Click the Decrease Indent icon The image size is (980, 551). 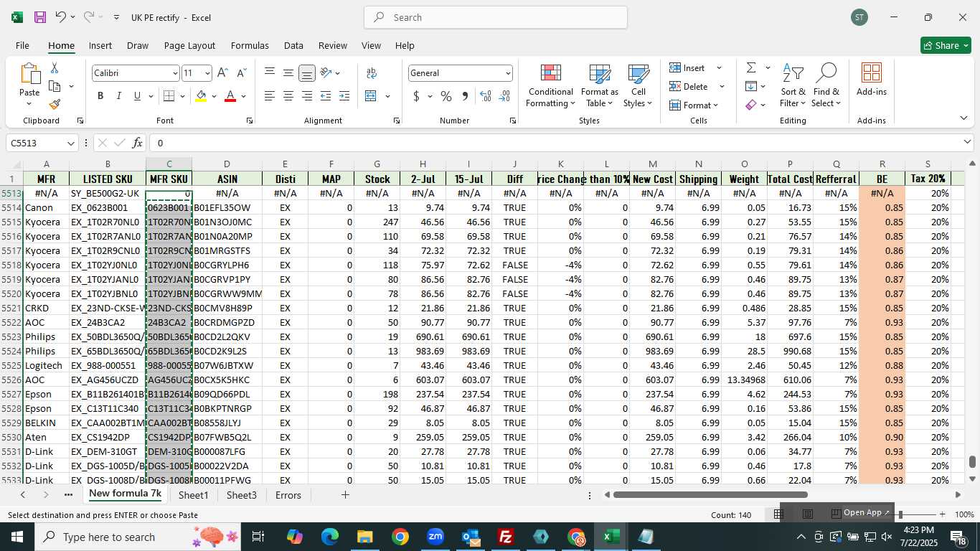tap(326, 96)
